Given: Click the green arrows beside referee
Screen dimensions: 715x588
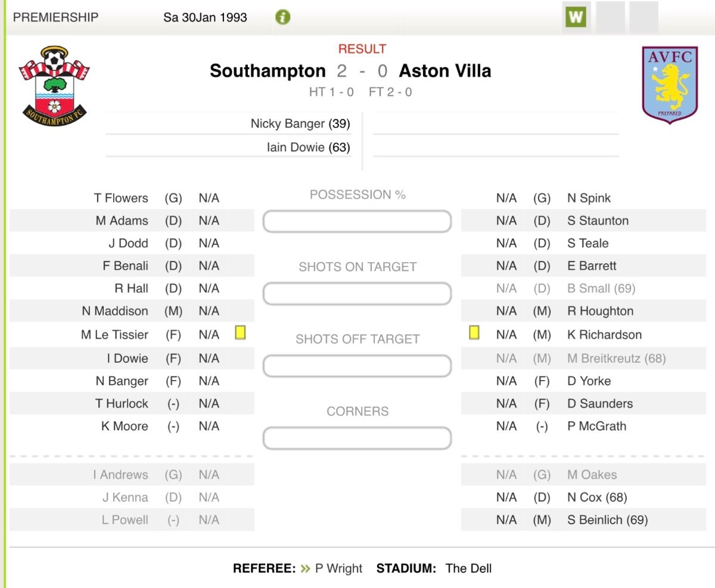Looking at the screenshot, I should click(x=306, y=568).
